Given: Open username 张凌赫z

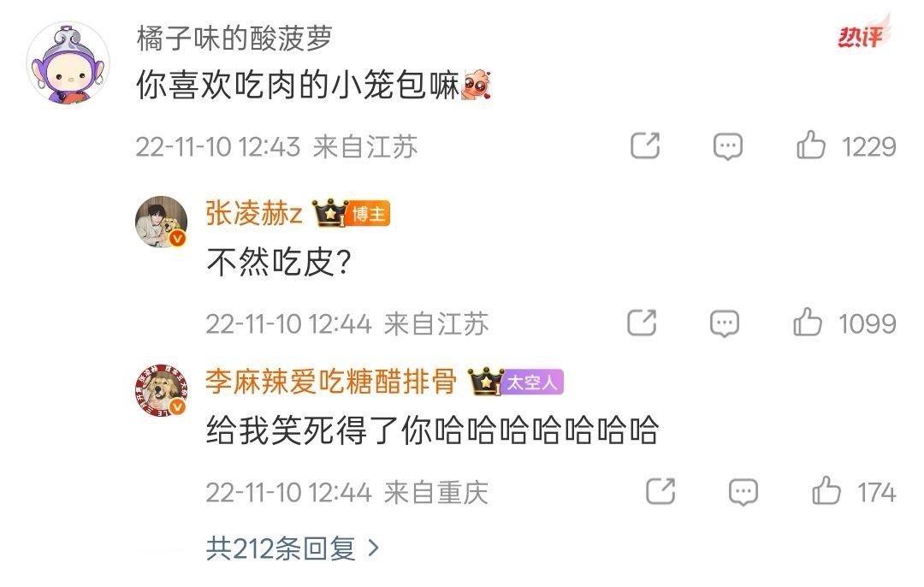Looking at the screenshot, I should tap(254, 213).
